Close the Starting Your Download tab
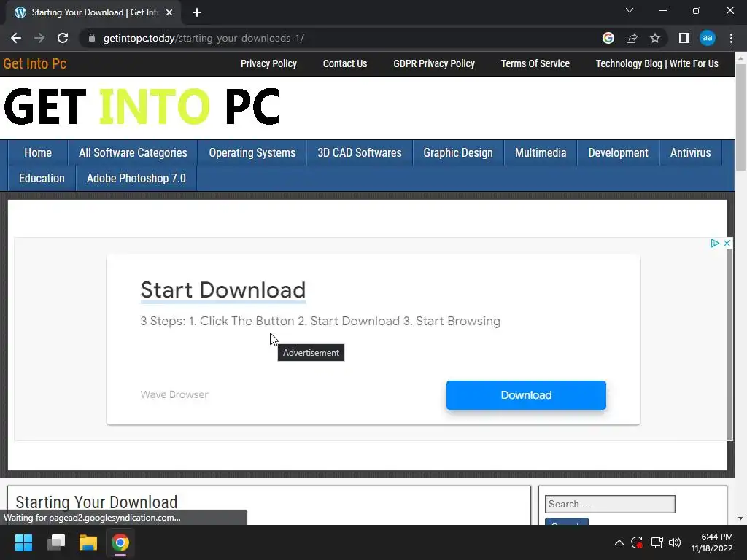 (x=169, y=12)
